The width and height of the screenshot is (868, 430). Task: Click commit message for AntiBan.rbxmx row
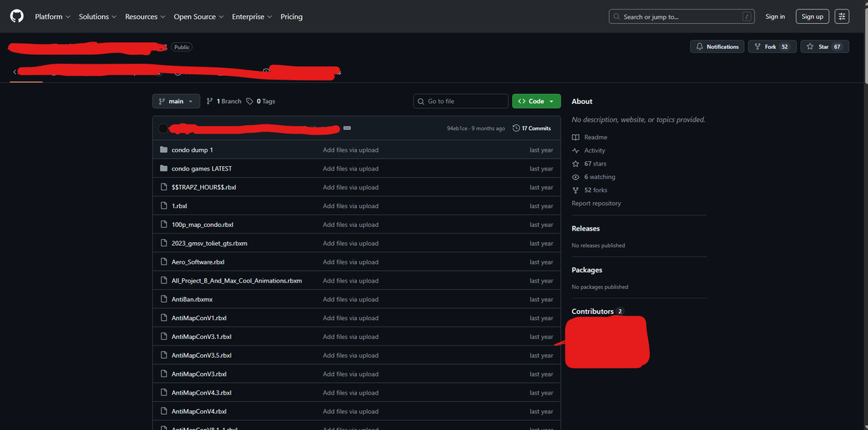pyautogui.click(x=351, y=299)
